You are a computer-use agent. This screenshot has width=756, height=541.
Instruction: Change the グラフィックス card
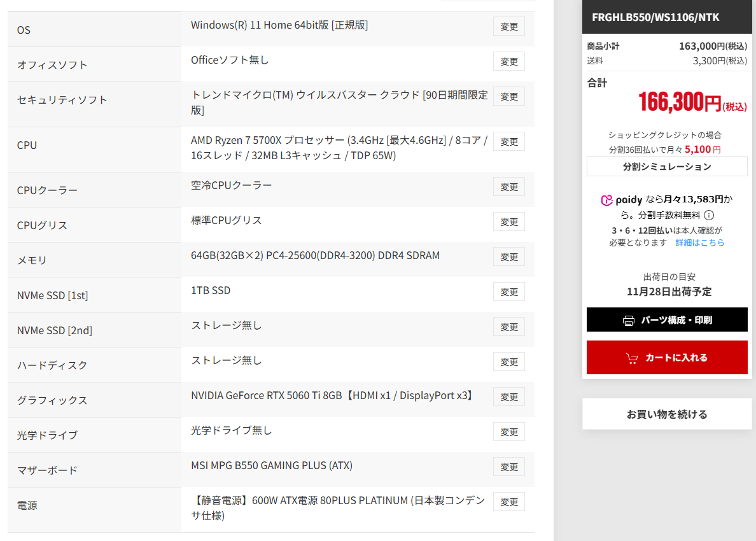pos(509,397)
